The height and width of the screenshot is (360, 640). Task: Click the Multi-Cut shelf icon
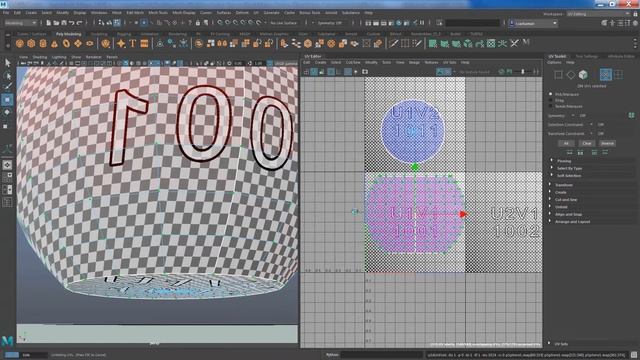coord(393,43)
